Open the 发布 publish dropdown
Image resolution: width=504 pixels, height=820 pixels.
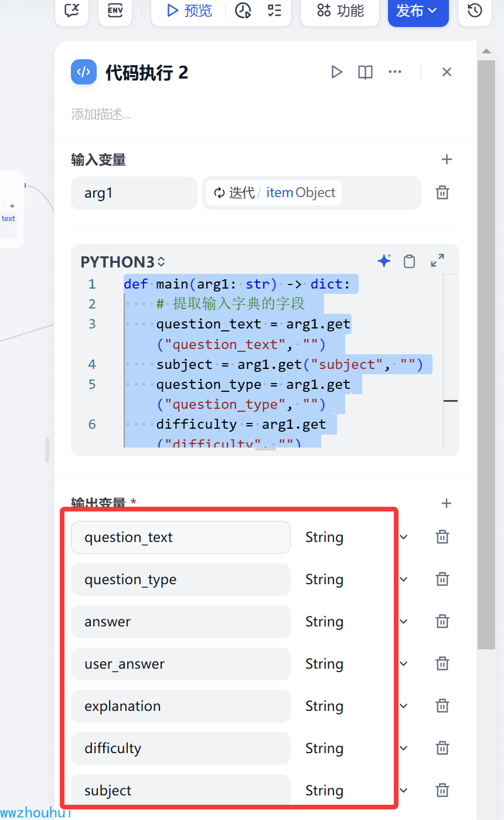pos(418,11)
